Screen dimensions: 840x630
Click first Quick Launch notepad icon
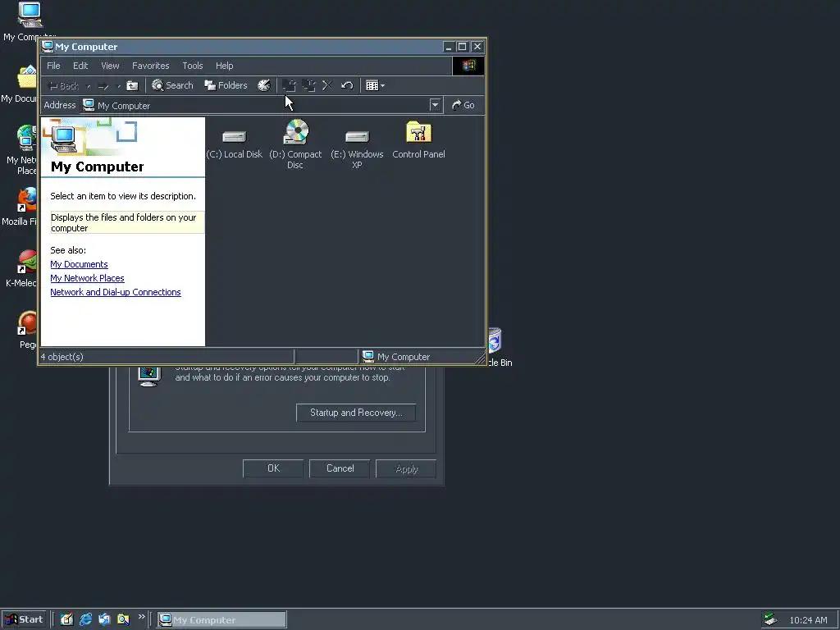(x=66, y=619)
